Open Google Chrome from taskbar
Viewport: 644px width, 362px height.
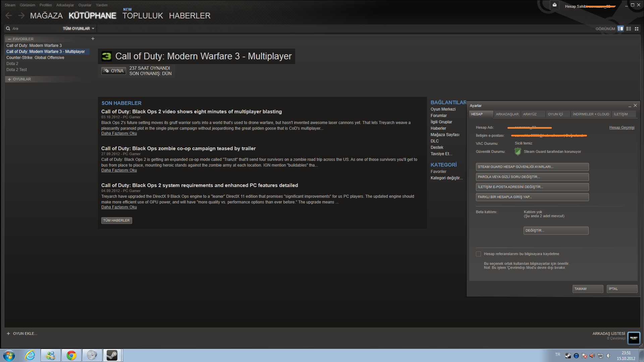(x=71, y=355)
